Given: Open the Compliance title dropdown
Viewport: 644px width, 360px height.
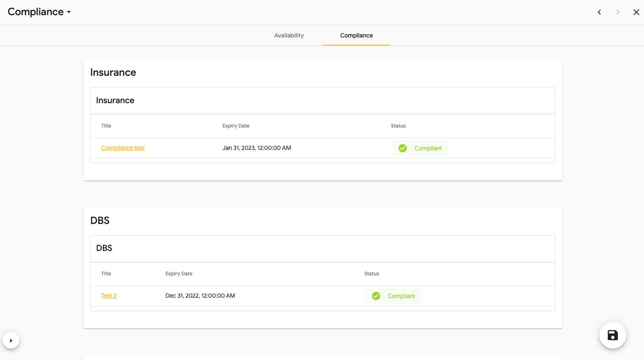Looking at the screenshot, I should pyautogui.click(x=39, y=12).
